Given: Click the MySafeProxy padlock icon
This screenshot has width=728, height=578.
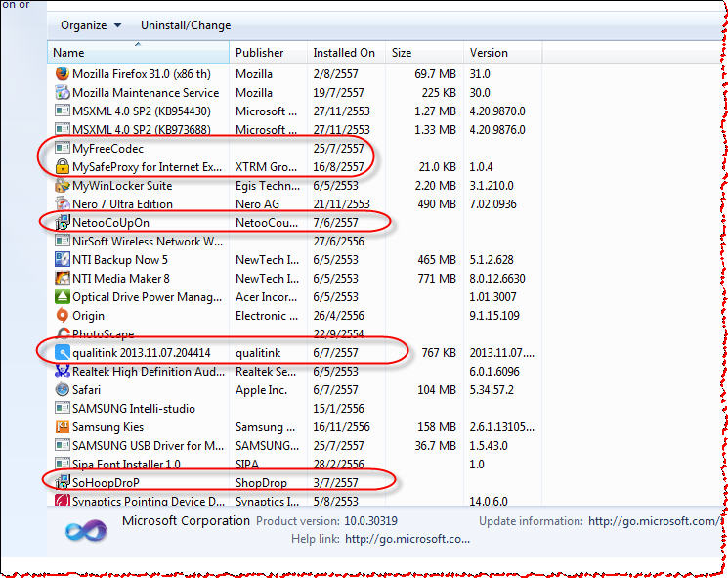Looking at the screenshot, I should coord(63,167).
